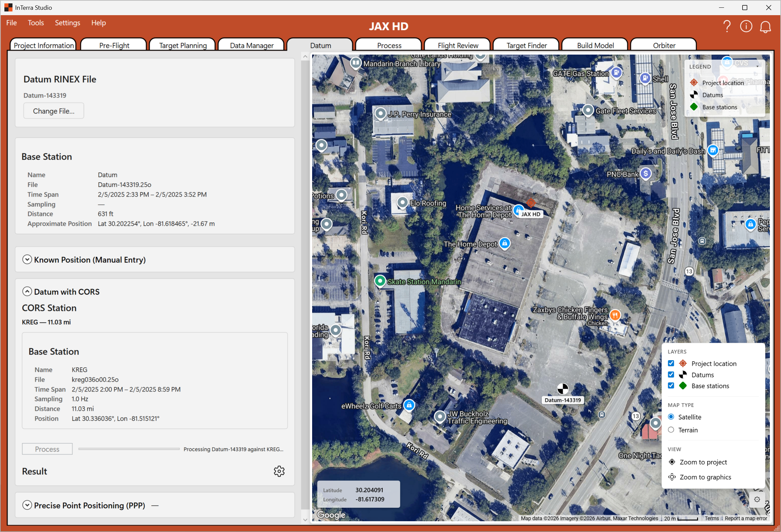
Task: Open the help question mark icon
Action: click(727, 26)
